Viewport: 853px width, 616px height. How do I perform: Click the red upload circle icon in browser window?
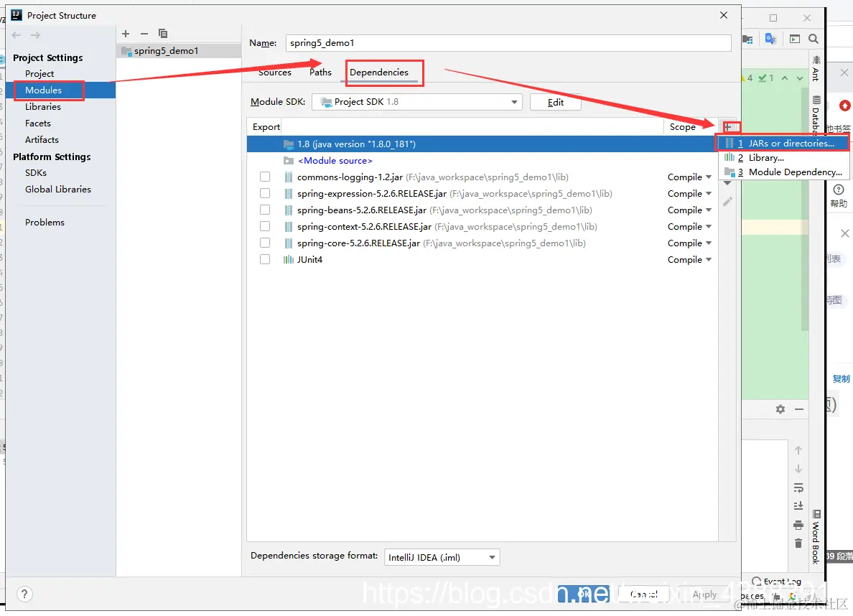[844, 106]
